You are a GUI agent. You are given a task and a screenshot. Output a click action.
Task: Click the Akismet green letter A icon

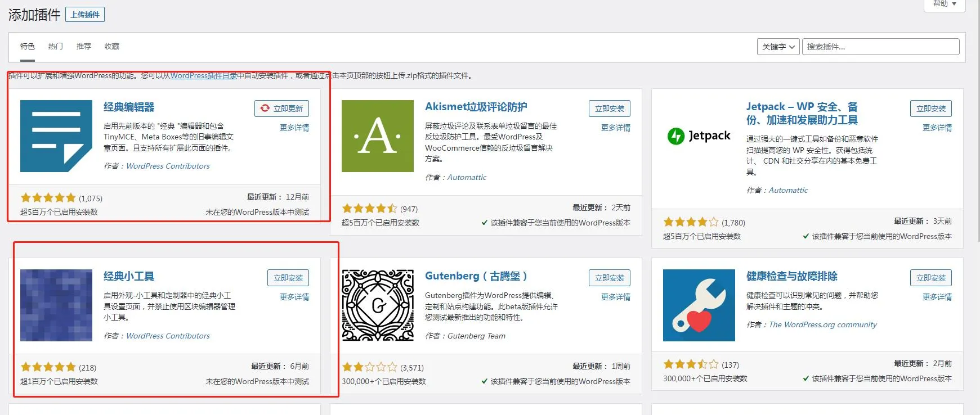pyautogui.click(x=377, y=136)
